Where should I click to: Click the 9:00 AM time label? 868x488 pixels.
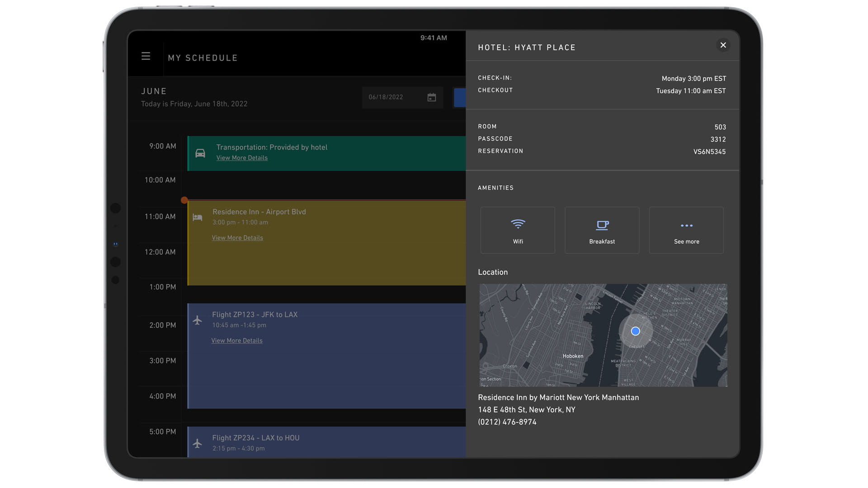click(x=163, y=146)
